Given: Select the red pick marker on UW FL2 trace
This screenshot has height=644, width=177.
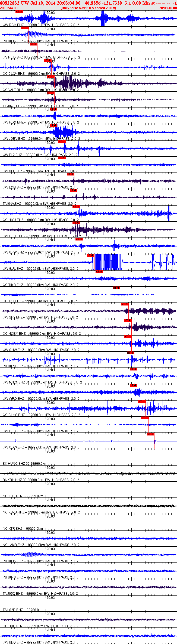Looking at the screenshot, I should tap(62, 142).
